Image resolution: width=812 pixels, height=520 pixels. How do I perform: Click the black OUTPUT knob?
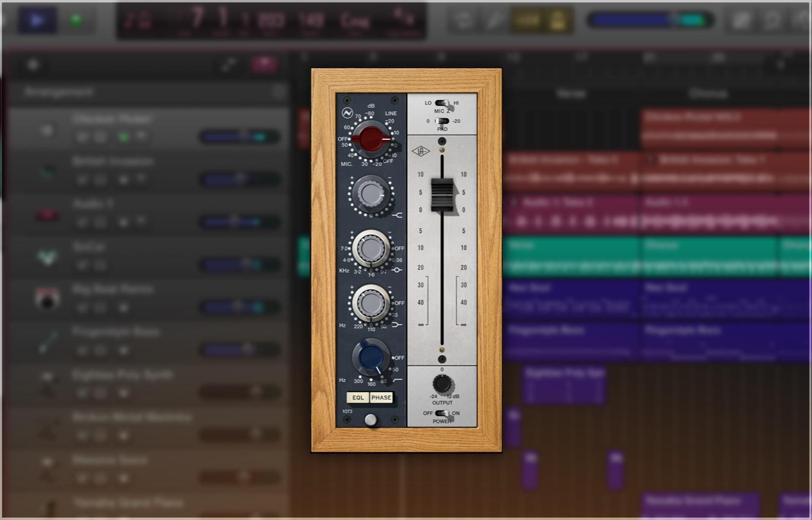coord(442,384)
